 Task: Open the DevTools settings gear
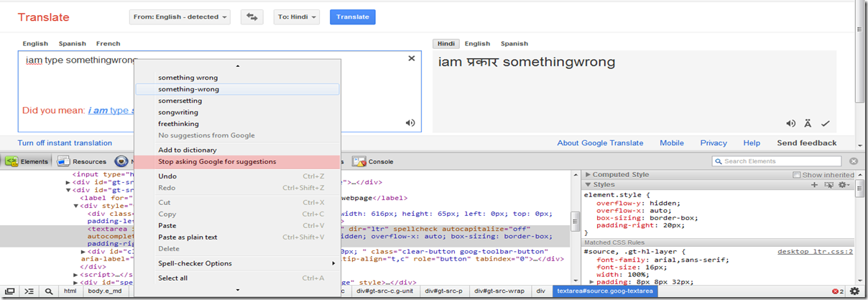click(855, 291)
